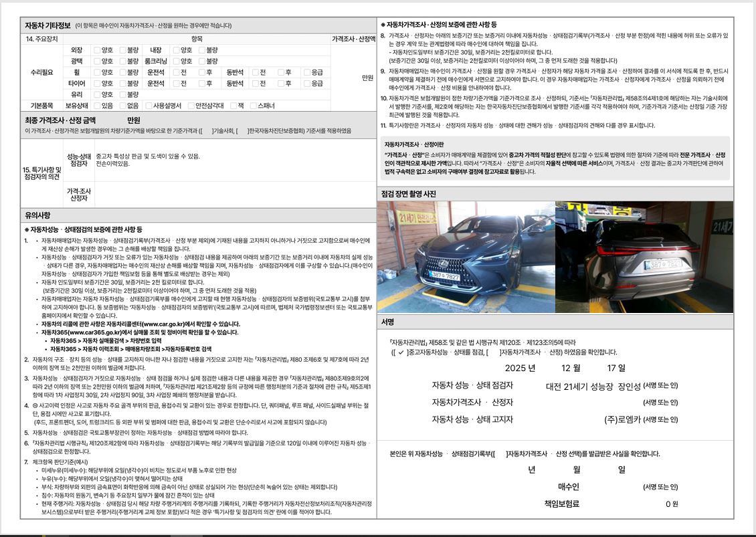The width and height of the screenshot is (756, 537).
Task: Tick 양호 in the 광택 row
Action: [x=97, y=62]
